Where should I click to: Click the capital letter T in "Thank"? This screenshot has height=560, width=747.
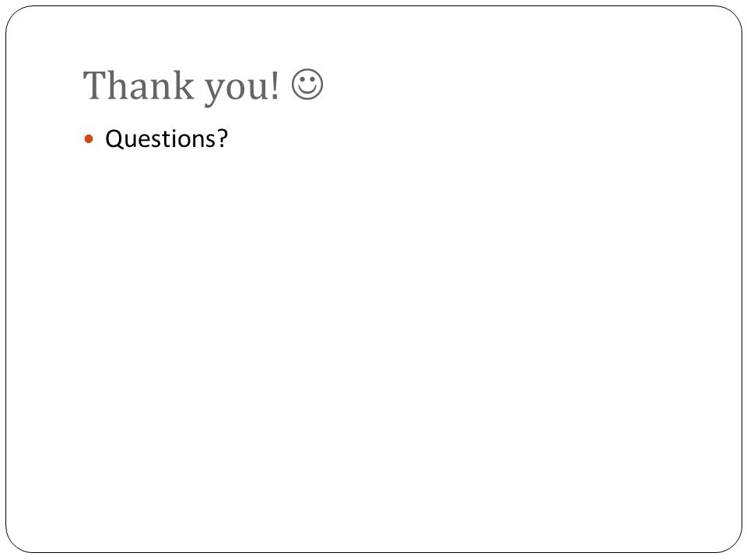point(93,86)
